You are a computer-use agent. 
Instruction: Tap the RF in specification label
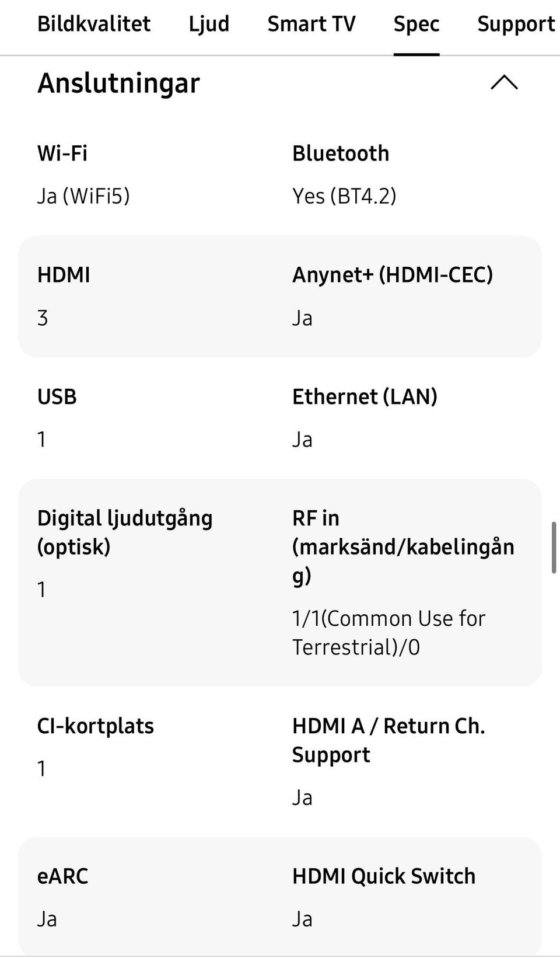pyautogui.click(x=402, y=546)
